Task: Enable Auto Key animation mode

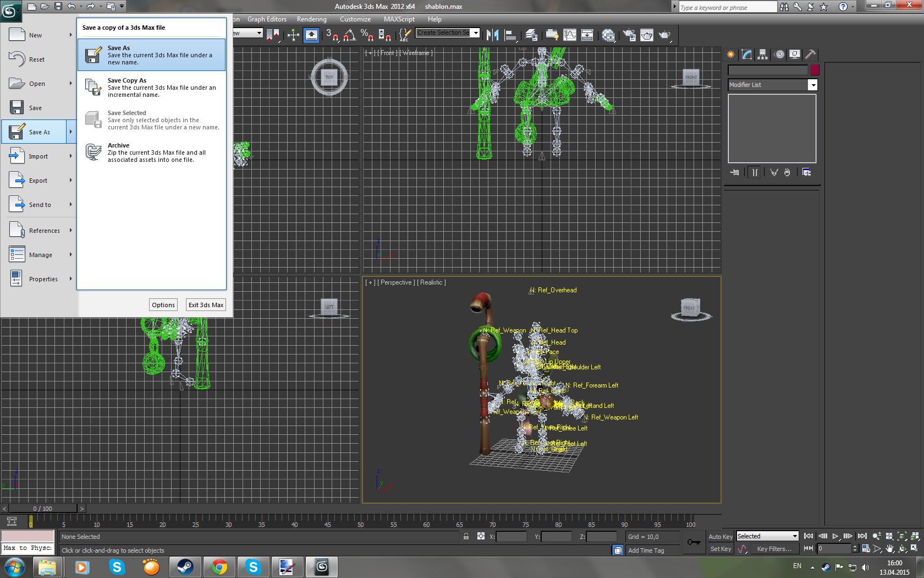Action: pos(720,537)
